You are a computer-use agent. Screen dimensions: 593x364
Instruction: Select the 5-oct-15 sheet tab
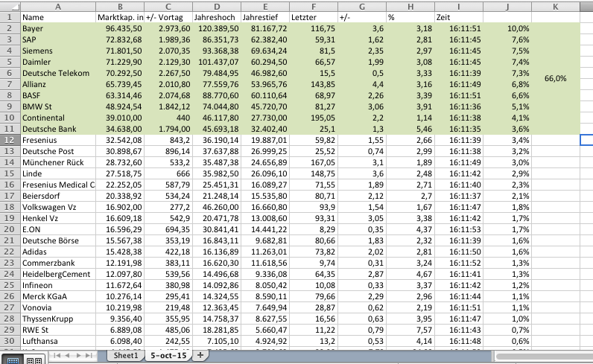click(x=168, y=355)
